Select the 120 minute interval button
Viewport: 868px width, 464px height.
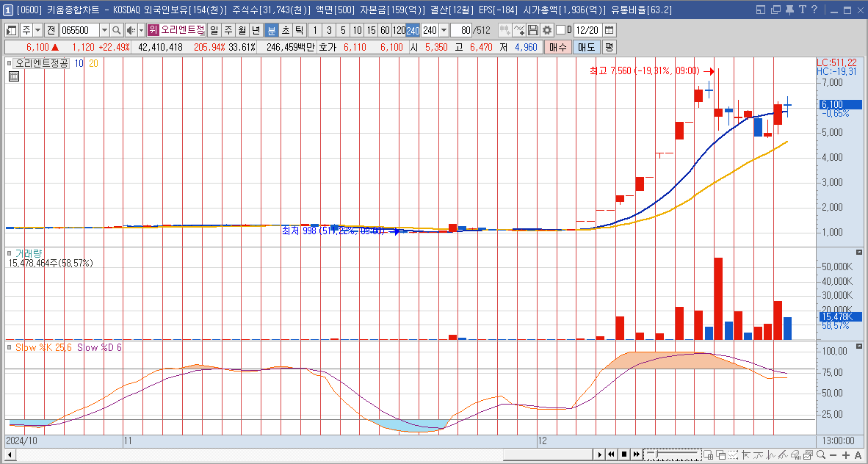point(399,30)
